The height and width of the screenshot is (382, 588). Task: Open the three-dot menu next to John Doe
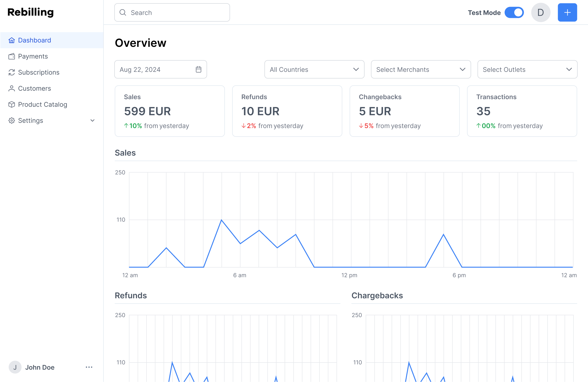[x=89, y=367]
